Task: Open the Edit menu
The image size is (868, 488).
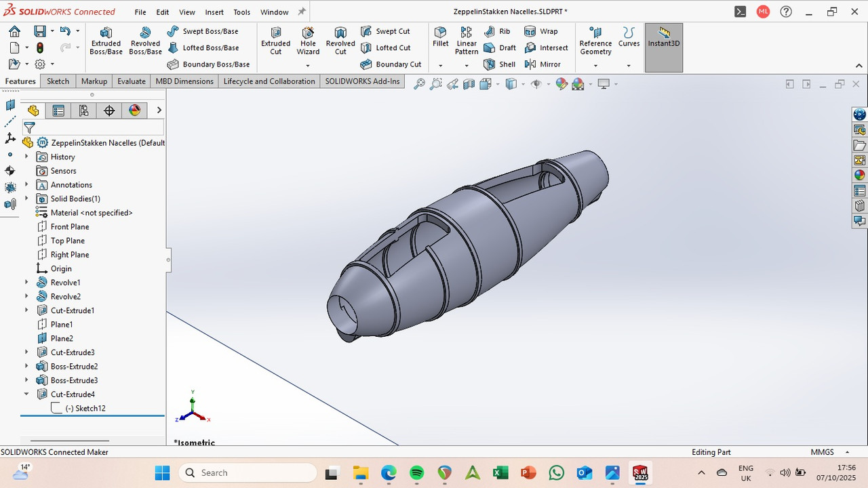Action: (163, 12)
